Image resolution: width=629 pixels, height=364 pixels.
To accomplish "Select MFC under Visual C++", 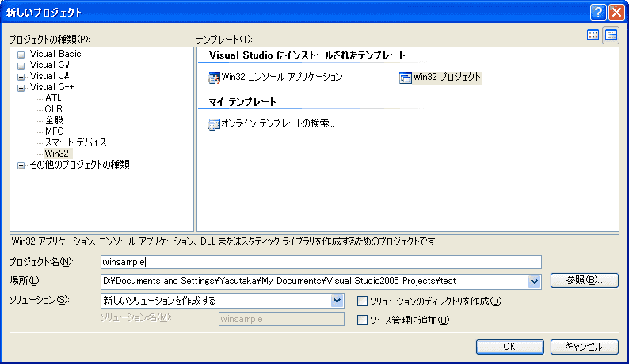I will pos(54,131).
